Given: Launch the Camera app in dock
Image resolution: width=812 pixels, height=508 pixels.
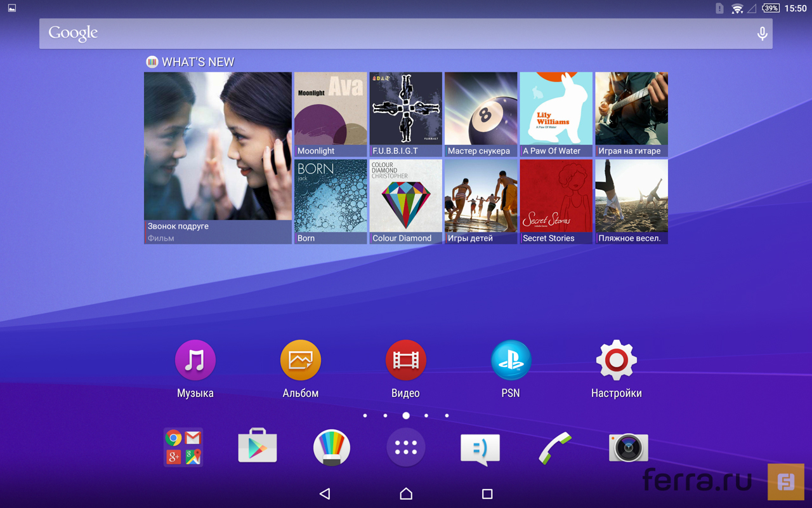Looking at the screenshot, I should coord(628,448).
